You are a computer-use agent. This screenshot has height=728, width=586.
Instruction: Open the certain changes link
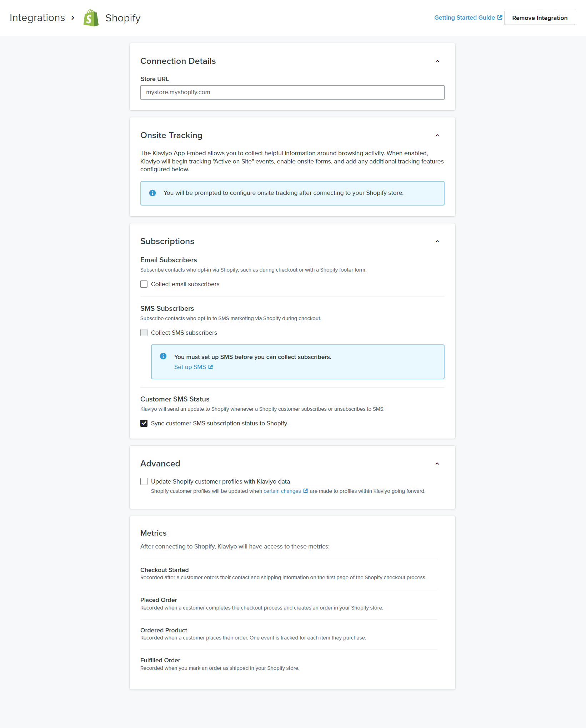tap(282, 491)
